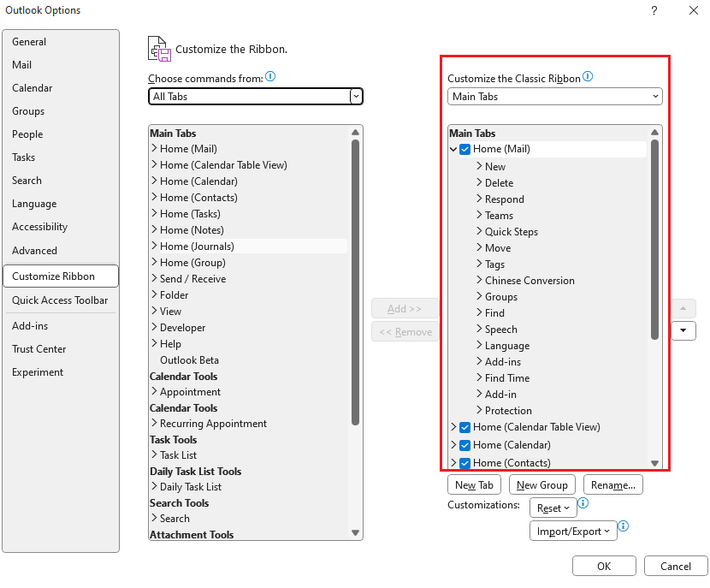Viewport: 710px width, 588px height.
Task: Expand the Developer tab in left list
Action: (x=154, y=327)
